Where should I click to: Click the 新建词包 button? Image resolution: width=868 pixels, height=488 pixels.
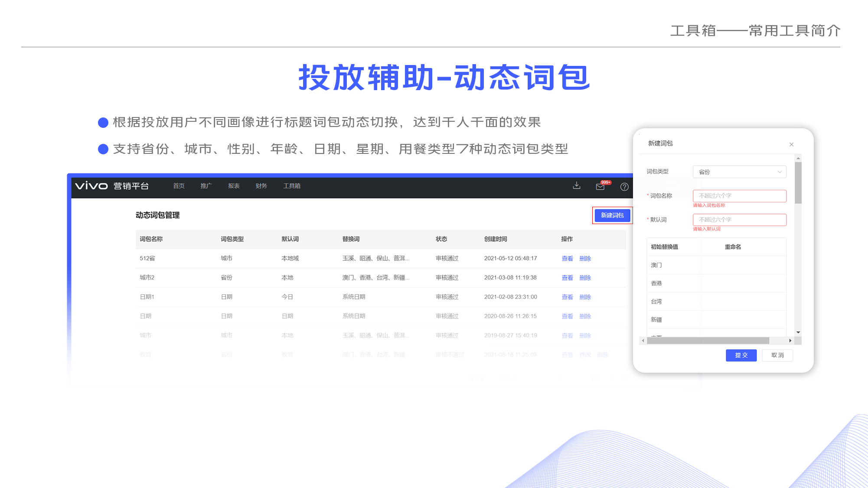tap(612, 215)
